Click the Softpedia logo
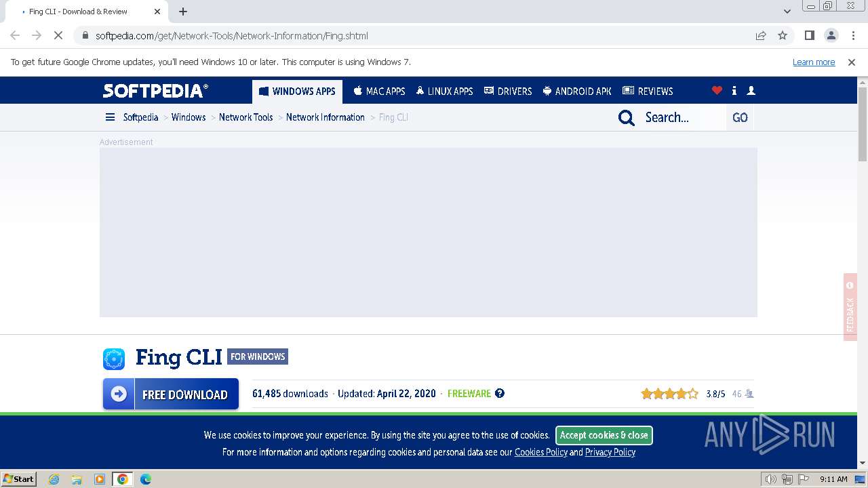Screen dimensions: 868x488 click(x=155, y=91)
